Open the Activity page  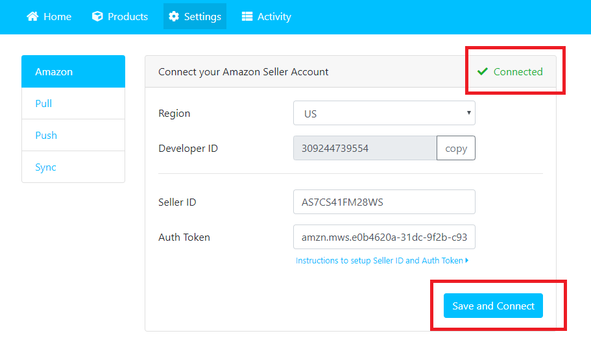point(267,17)
